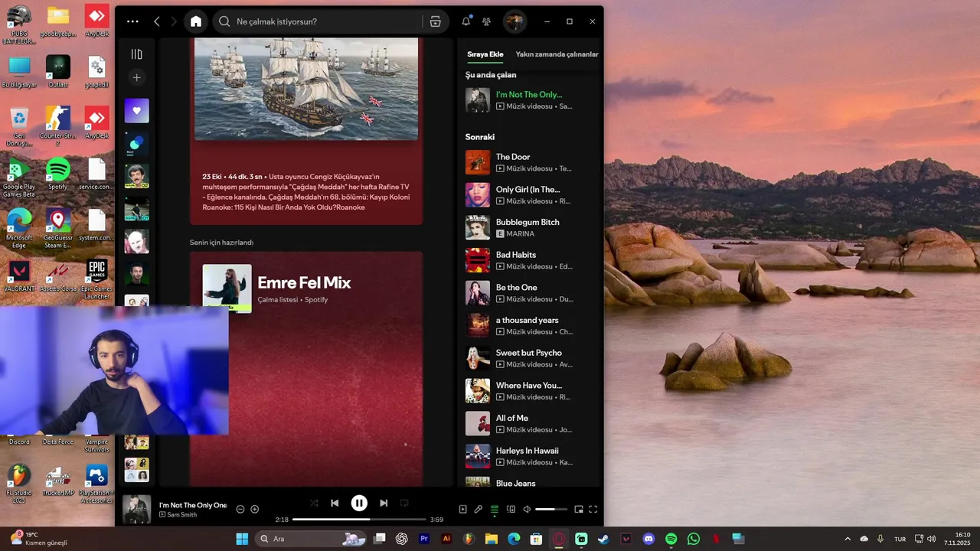The width and height of the screenshot is (980, 551).
Task: Create a new playlist with plus icon
Action: pos(136,77)
